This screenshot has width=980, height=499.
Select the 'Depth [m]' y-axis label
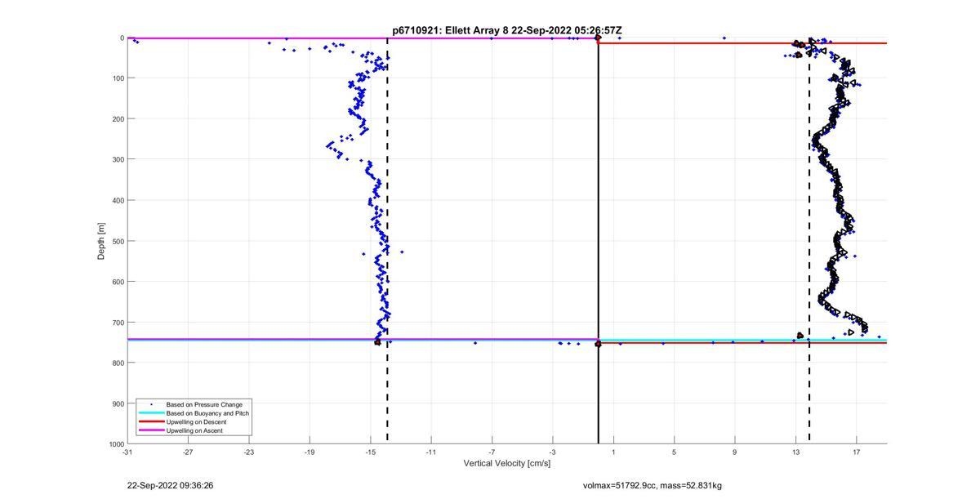(x=101, y=241)
